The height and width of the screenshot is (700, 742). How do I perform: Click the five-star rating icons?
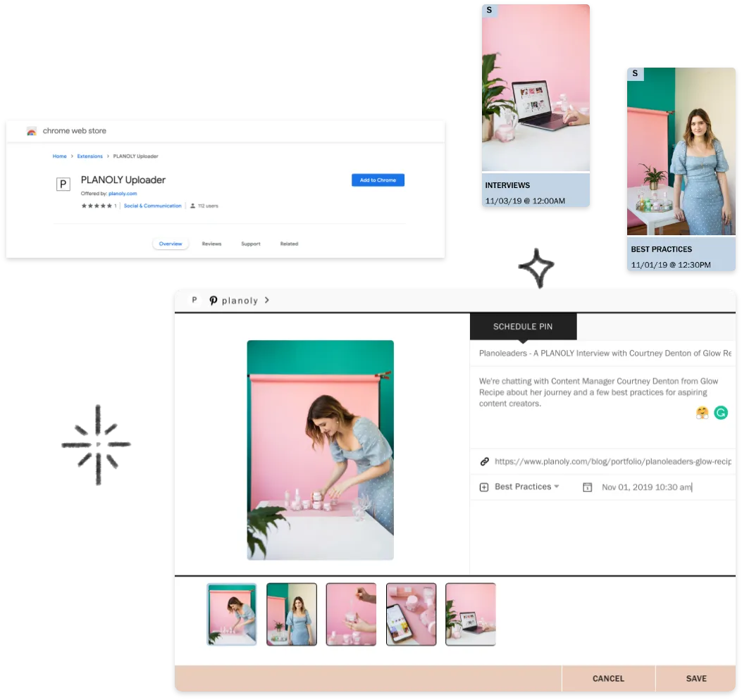coord(97,206)
